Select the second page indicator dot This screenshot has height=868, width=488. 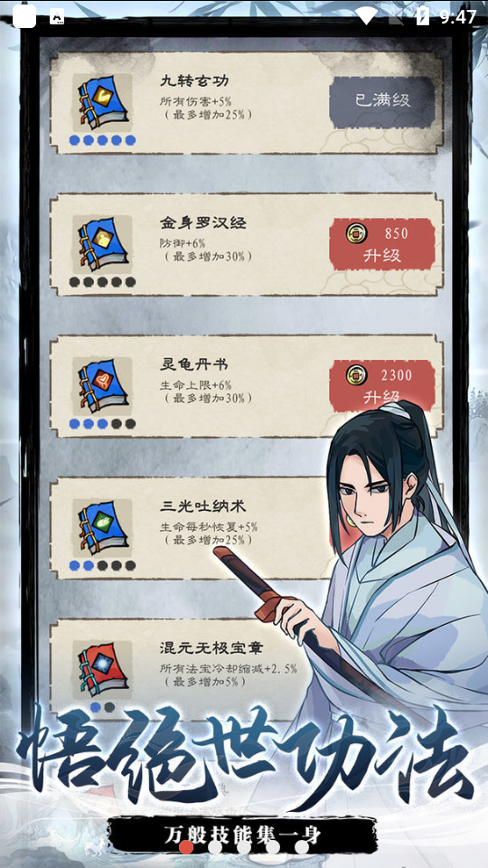coord(215,847)
